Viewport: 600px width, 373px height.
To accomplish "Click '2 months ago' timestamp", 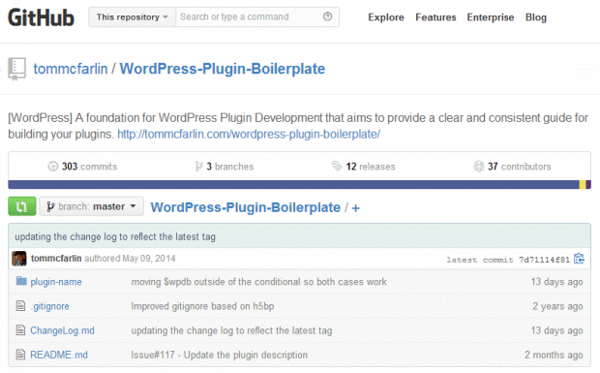I will [x=554, y=355].
